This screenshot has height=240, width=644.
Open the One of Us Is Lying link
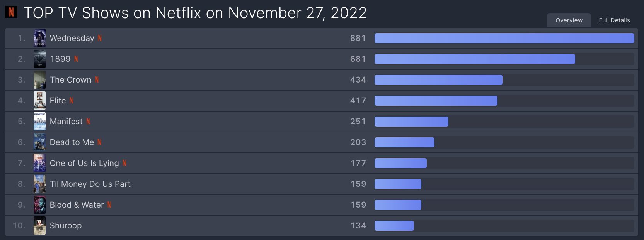tap(84, 163)
